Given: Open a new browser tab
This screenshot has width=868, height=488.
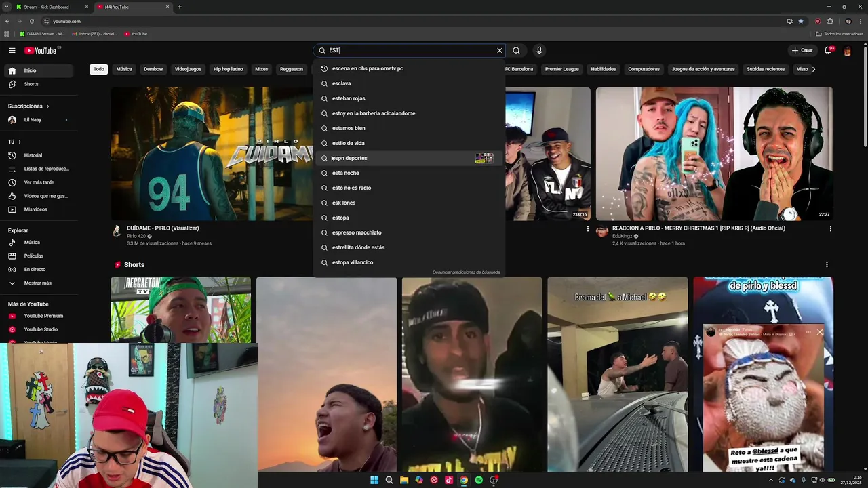Looking at the screenshot, I should pos(179,7).
